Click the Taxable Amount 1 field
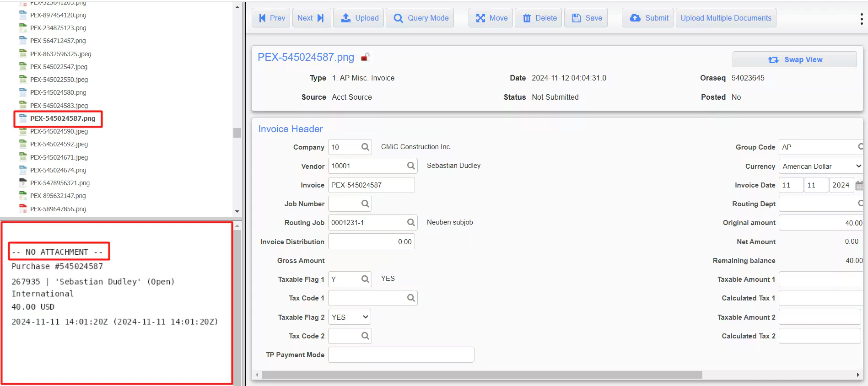Viewport: 868px width, 386px height. [x=821, y=279]
